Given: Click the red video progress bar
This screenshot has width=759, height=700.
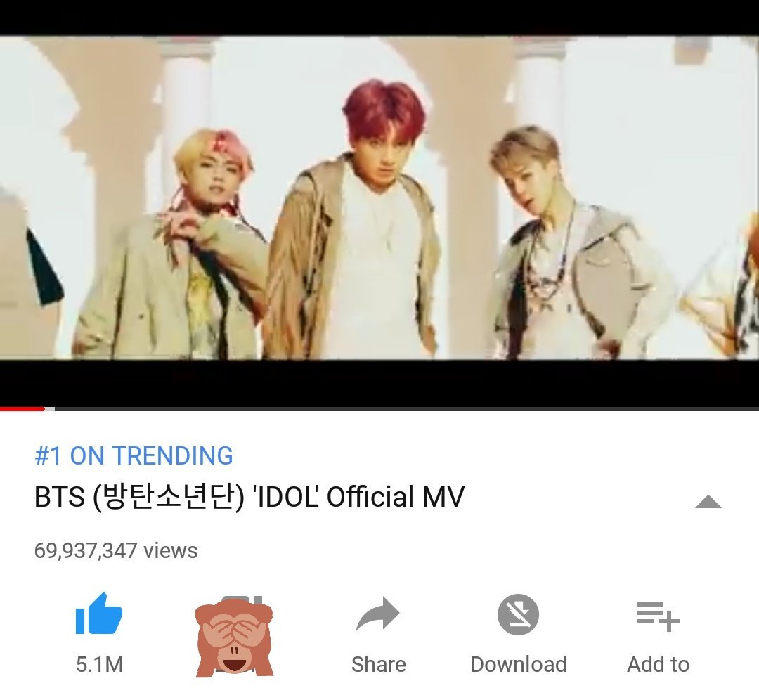Looking at the screenshot, I should pyautogui.click(x=22, y=409).
